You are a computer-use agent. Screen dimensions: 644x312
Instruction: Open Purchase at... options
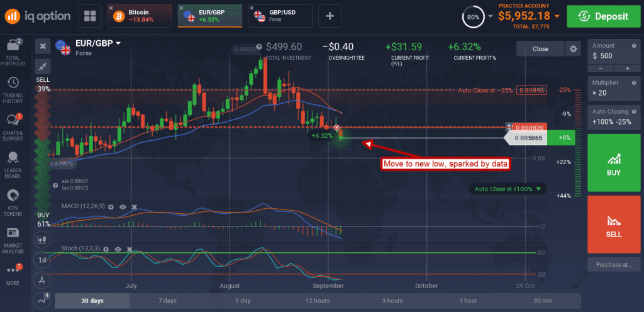click(x=614, y=264)
